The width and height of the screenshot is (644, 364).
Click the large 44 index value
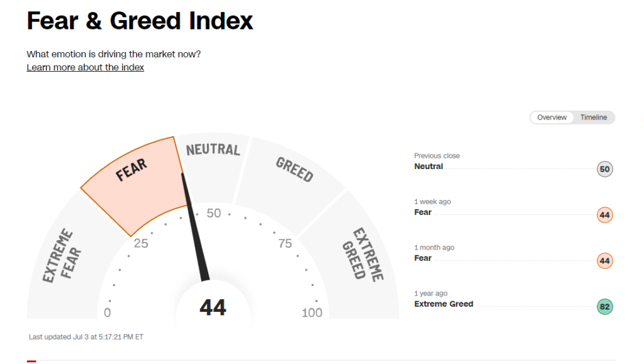tap(213, 307)
